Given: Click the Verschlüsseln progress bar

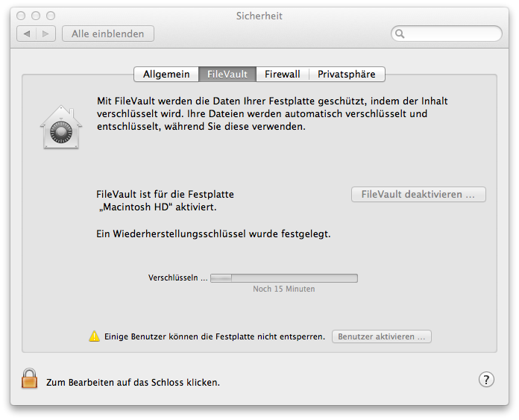Looking at the screenshot, I should click(x=283, y=278).
